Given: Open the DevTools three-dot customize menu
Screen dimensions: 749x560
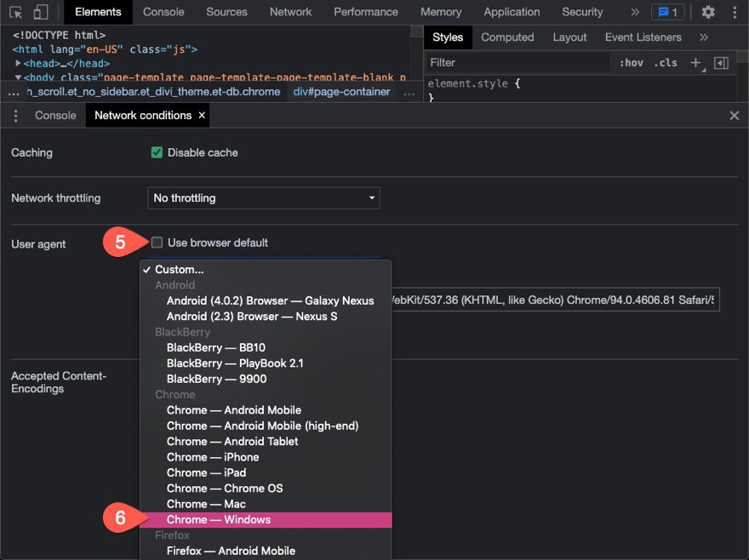Looking at the screenshot, I should [735, 13].
